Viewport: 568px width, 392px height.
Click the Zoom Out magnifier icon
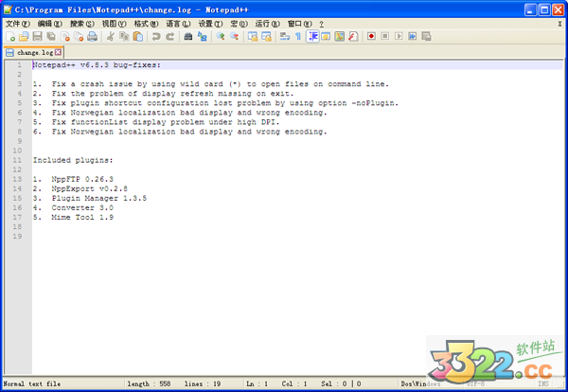[234, 37]
